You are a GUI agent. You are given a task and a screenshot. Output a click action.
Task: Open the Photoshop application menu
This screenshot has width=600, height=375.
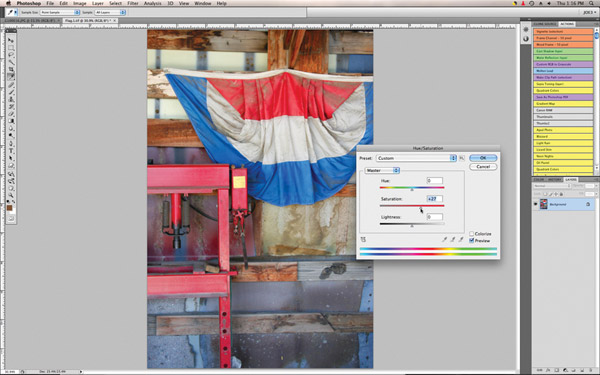(x=29, y=3)
